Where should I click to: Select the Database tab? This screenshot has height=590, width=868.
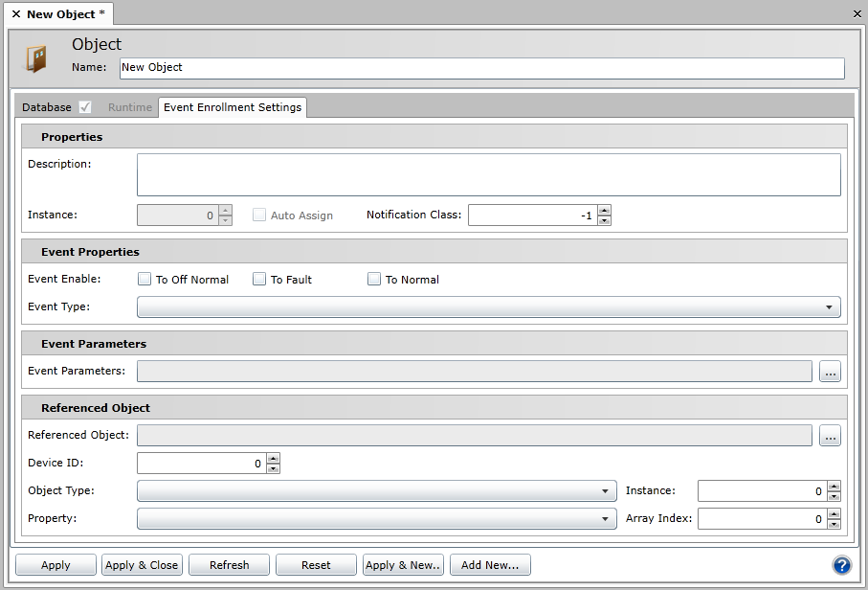click(x=47, y=107)
